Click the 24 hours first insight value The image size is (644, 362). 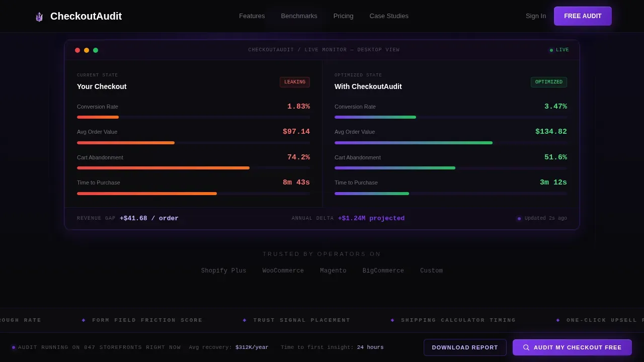click(370, 347)
